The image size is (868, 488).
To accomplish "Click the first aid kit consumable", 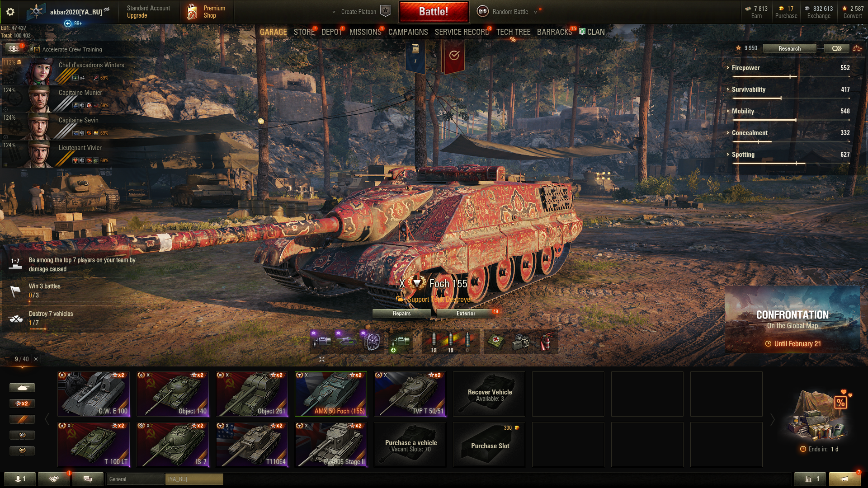I will coord(496,342).
